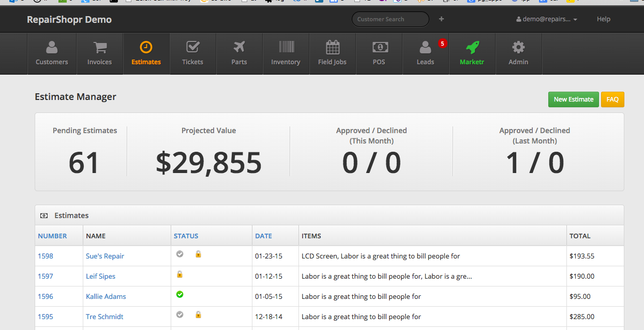Open Parts via the airplane icon
Viewport: 644px width, 330px height.
pyautogui.click(x=239, y=48)
